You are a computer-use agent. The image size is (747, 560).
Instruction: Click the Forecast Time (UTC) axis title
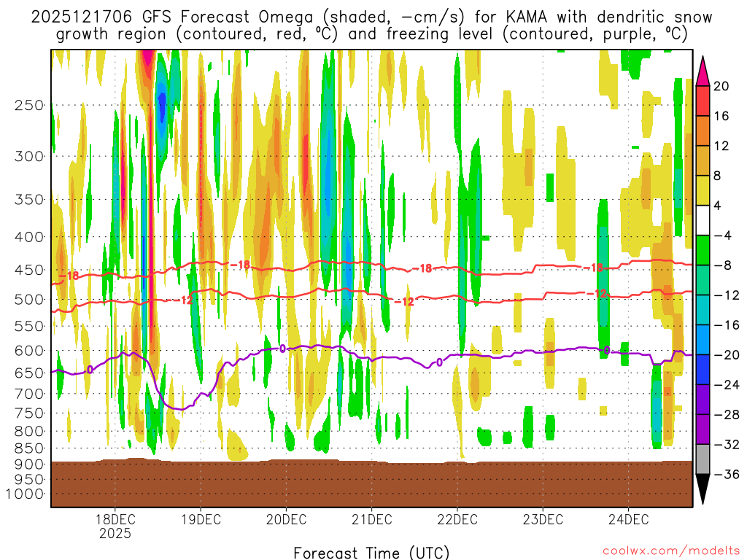[x=371, y=553]
